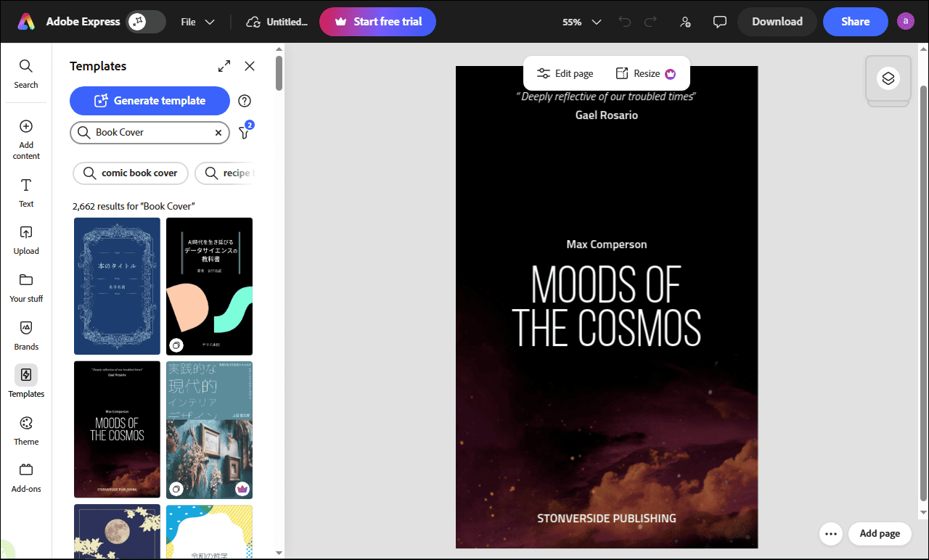Expand the Templates panel to full view
Image resolution: width=929 pixels, height=560 pixels.
224,65
